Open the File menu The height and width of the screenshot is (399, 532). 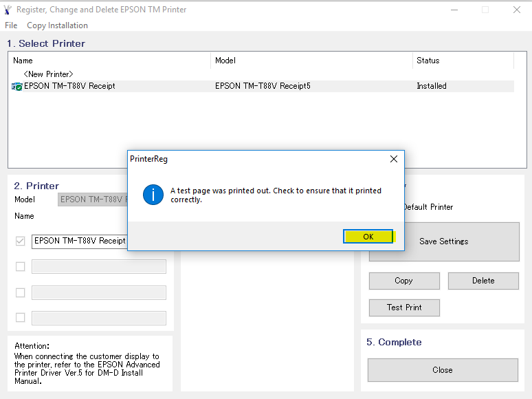pos(11,25)
